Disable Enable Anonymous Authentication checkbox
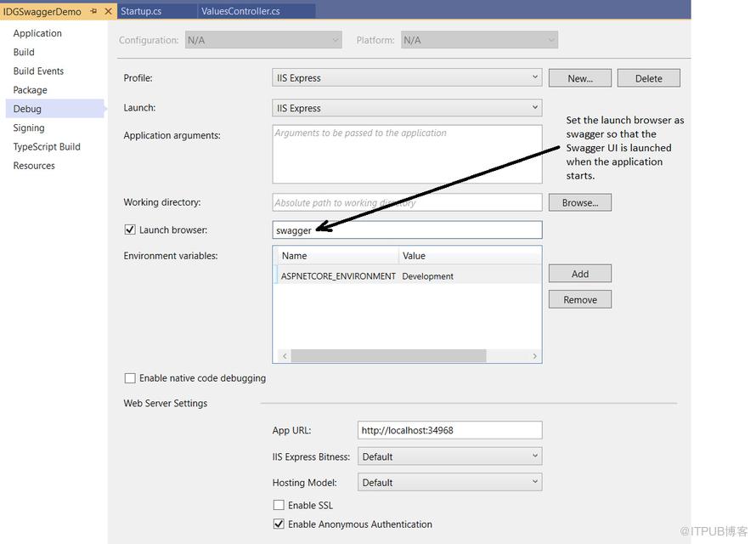Screen dimensions: 756x544 click(x=279, y=524)
